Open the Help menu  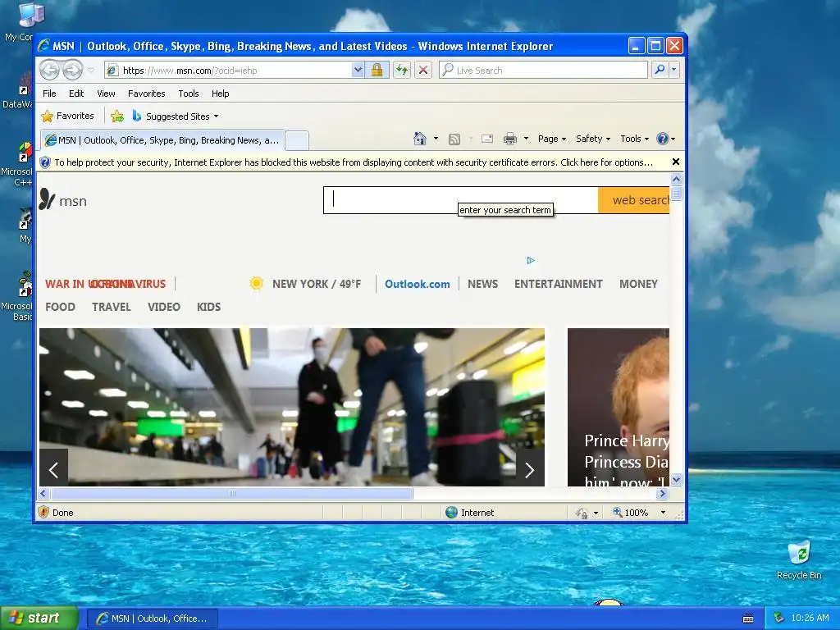pyautogui.click(x=220, y=94)
